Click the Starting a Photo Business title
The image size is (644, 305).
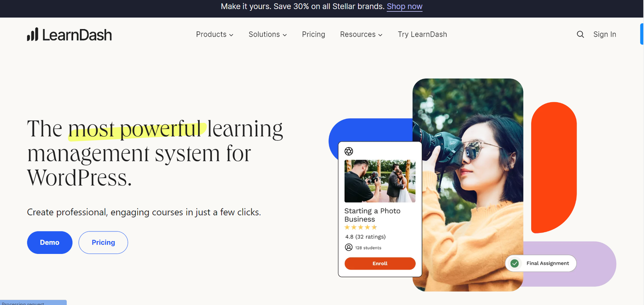(372, 215)
